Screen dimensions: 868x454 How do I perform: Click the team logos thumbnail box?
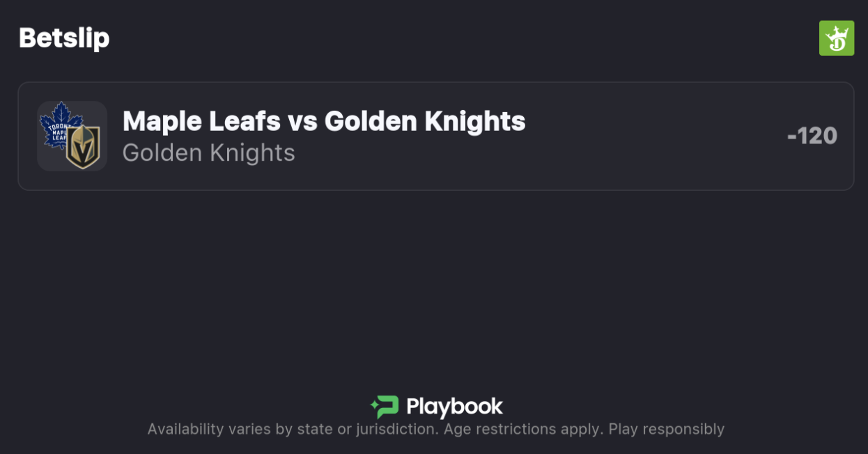tap(72, 136)
